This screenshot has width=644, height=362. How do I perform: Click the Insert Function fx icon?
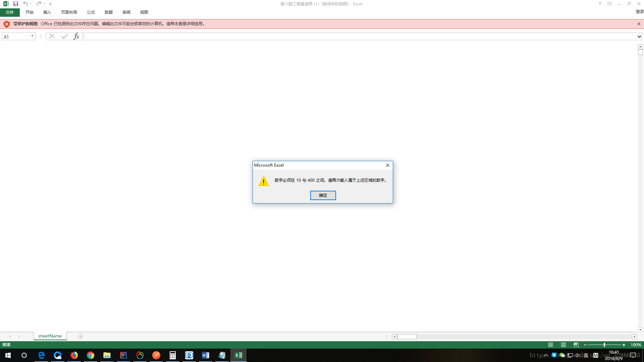point(76,36)
